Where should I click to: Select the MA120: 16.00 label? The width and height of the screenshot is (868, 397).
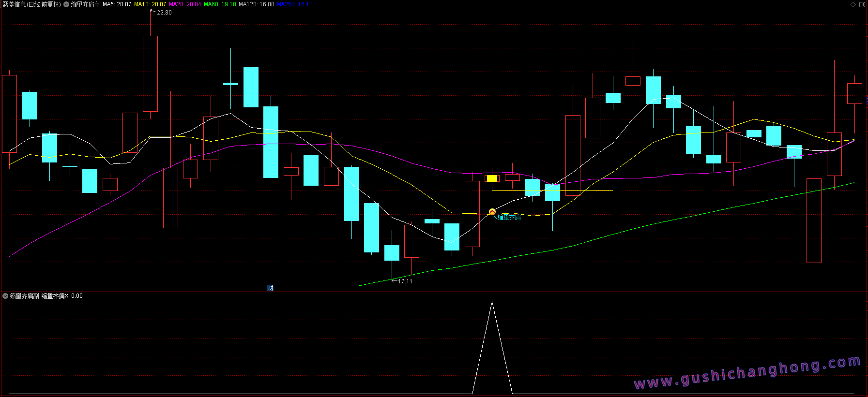[x=256, y=4]
